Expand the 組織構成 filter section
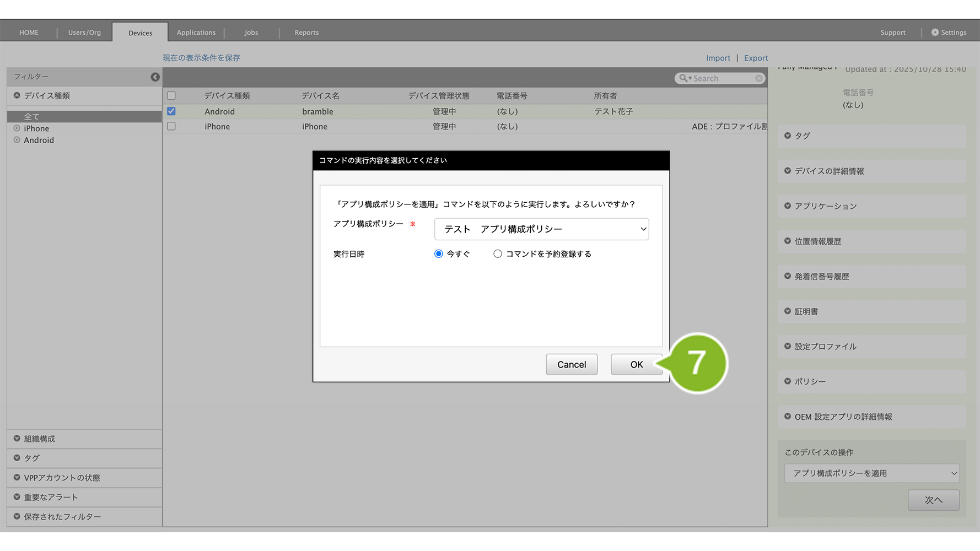Viewport: 980px width, 551px height. (x=17, y=439)
